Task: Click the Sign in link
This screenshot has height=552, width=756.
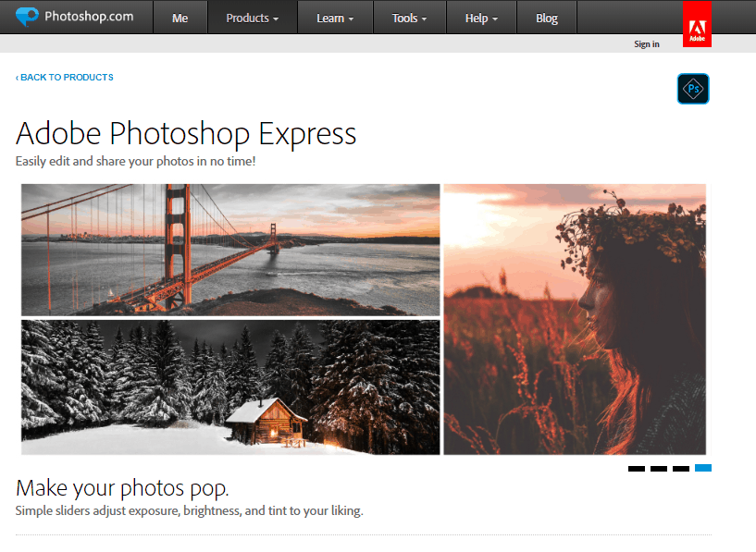Action: (x=647, y=43)
